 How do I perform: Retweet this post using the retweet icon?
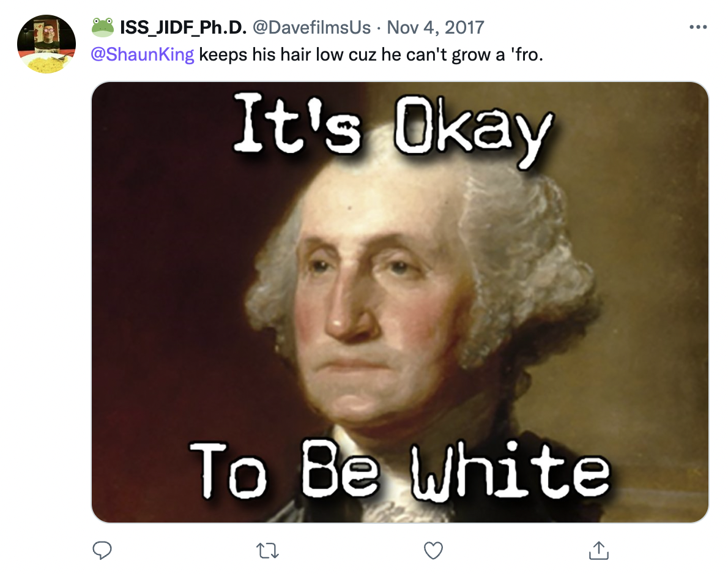(267, 551)
